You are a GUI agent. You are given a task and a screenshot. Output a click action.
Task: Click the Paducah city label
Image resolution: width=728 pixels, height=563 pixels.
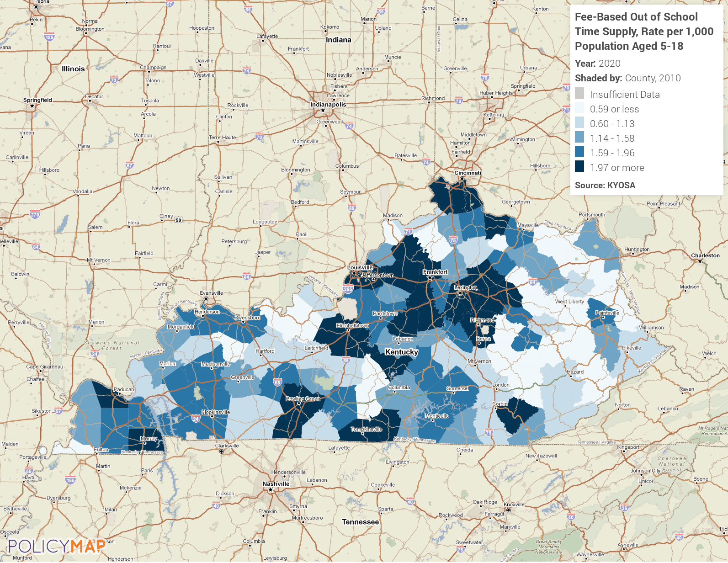(x=124, y=390)
